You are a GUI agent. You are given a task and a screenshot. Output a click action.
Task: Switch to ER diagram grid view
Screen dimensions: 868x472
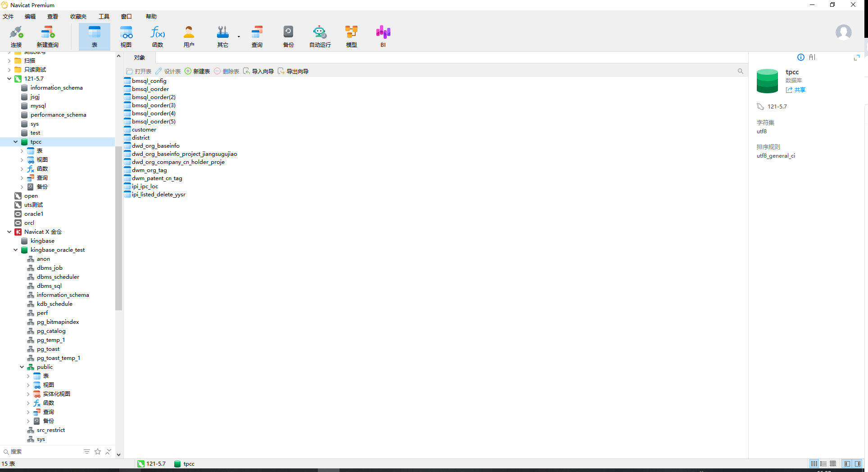(x=833, y=464)
